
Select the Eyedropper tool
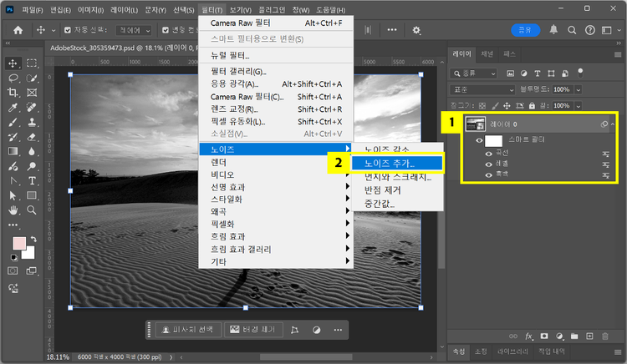13,108
